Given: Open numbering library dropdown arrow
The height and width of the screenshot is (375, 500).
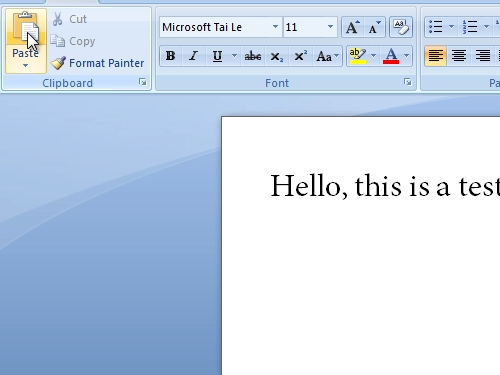Looking at the screenshot, I should 486,26.
